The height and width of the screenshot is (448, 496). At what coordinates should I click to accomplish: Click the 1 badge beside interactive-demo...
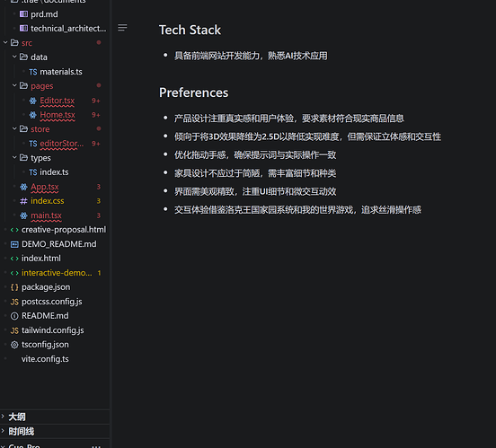[x=99, y=273]
